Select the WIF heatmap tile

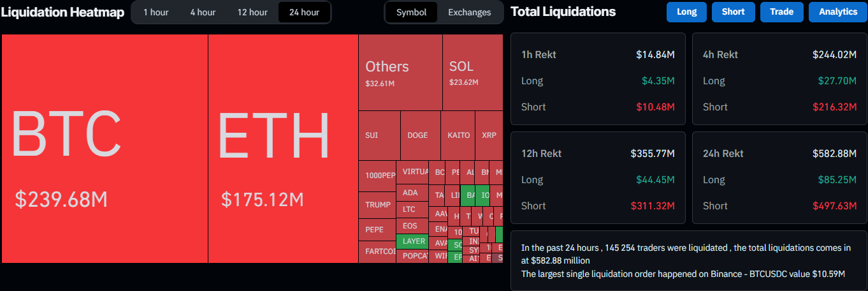pos(438,256)
